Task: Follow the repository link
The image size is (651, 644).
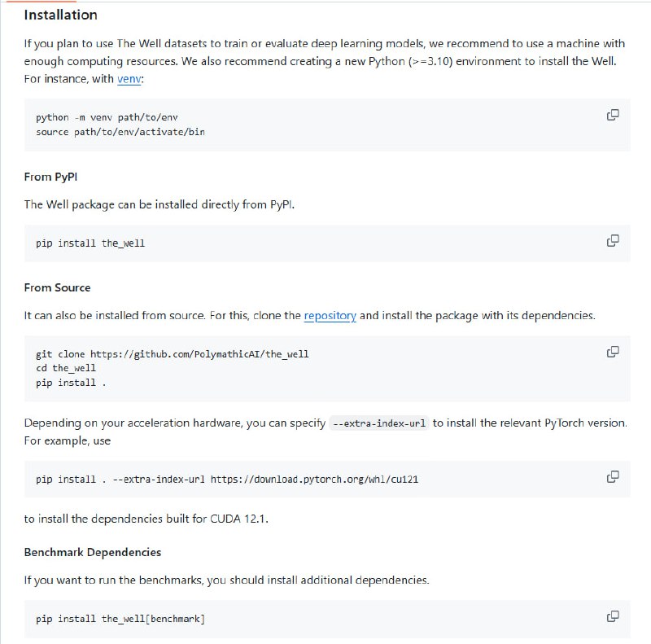Action: (330, 316)
